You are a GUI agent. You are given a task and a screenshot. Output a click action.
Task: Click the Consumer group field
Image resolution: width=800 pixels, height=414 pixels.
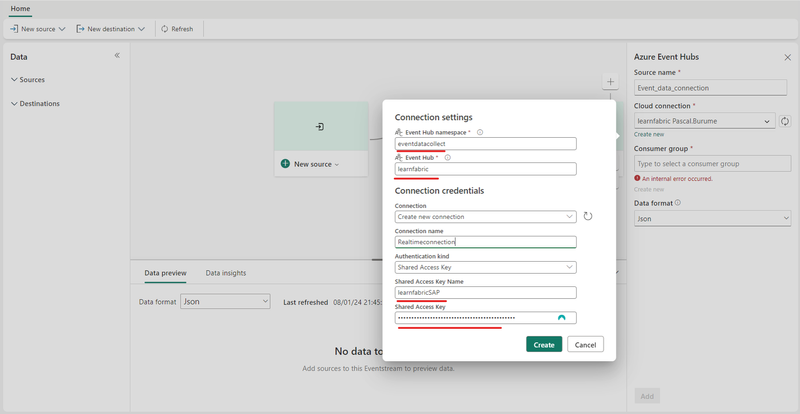712,164
